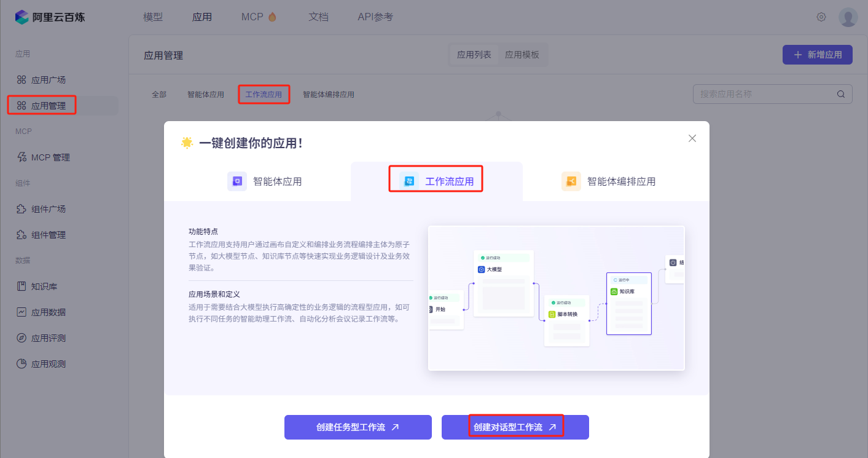868x458 pixels.
Task: Focus the 搜索应用名称 search field
Action: pos(772,94)
